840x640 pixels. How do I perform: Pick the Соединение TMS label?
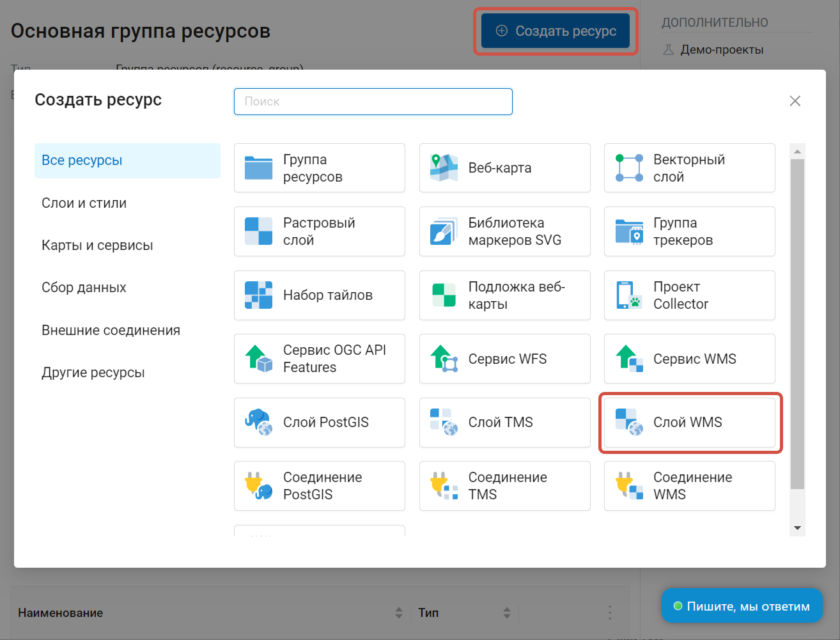pos(508,486)
